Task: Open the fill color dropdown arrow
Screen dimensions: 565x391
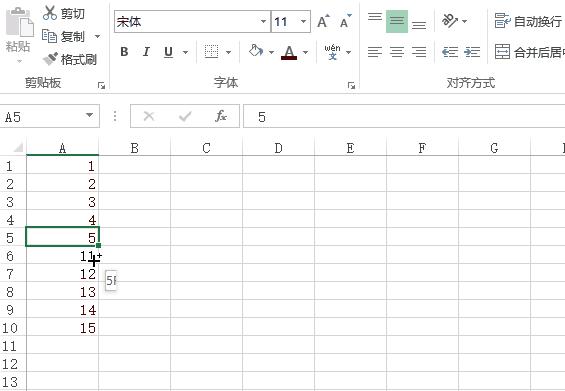Action: [x=271, y=52]
